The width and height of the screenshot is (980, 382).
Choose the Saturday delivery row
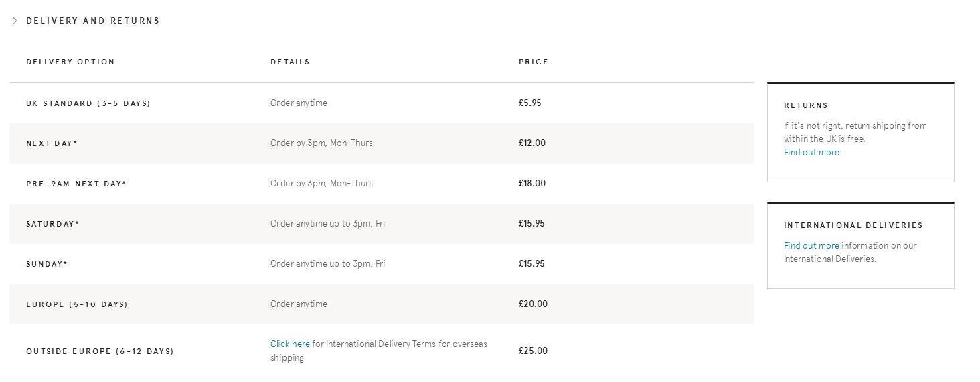pos(53,224)
